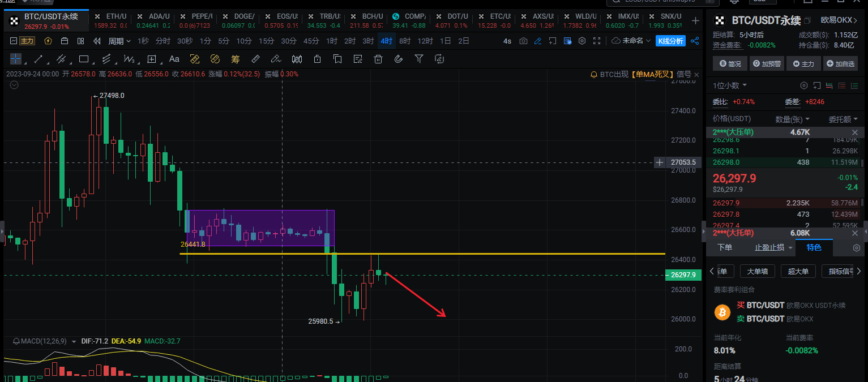Screen dimensions: 868x382
Task: Open the 1位小数 decimal precision dropdown
Action: click(730, 85)
